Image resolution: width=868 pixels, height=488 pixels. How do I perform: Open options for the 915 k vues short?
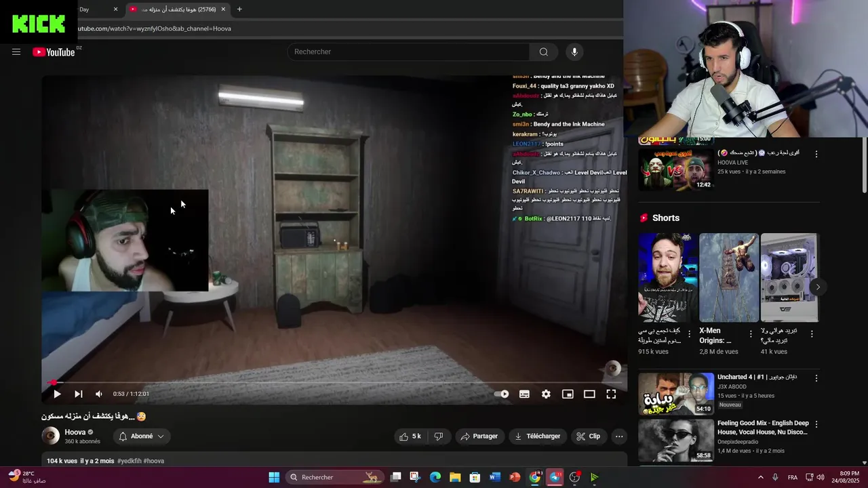point(690,334)
